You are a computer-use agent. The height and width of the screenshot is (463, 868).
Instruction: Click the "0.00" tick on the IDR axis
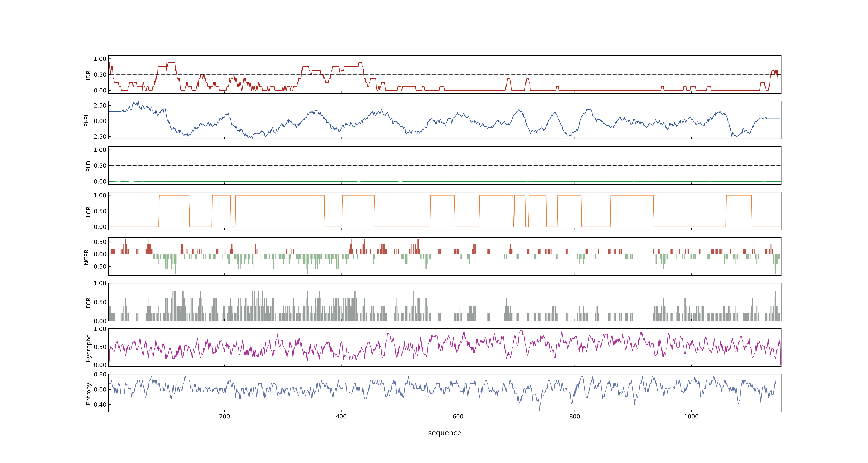pos(100,90)
